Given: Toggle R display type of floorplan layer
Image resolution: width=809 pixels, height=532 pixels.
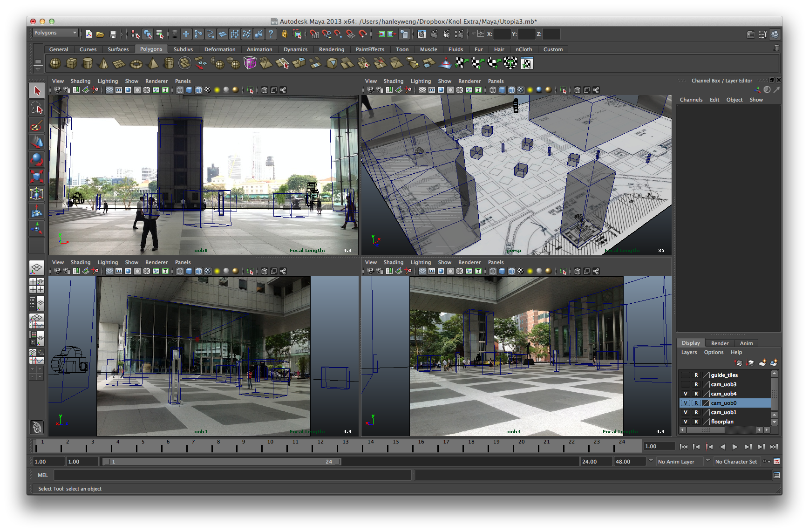Looking at the screenshot, I should click(x=696, y=422).
